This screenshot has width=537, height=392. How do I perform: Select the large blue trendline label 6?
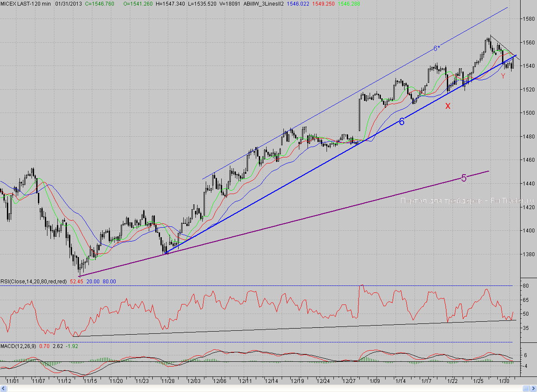pos(402,122)
